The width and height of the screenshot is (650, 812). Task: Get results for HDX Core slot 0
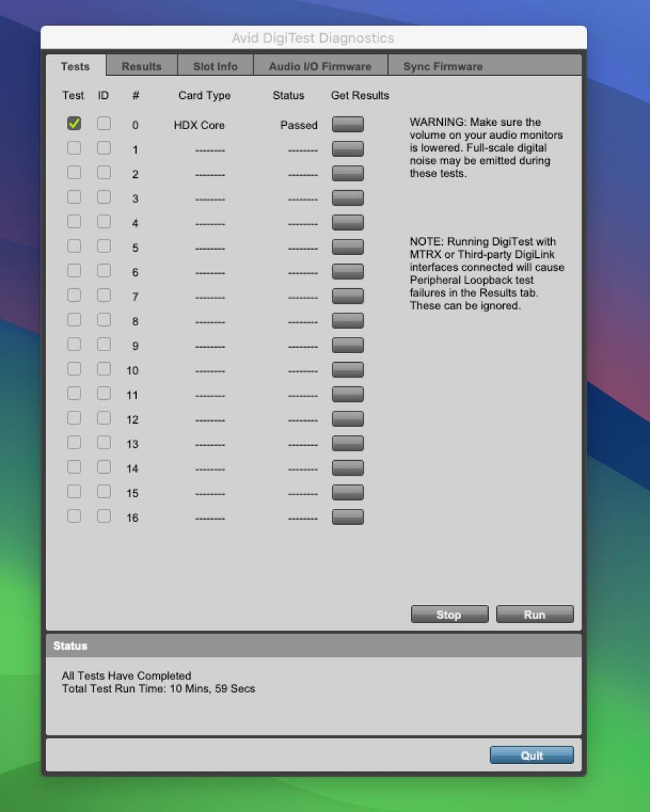tap(347, 125)
